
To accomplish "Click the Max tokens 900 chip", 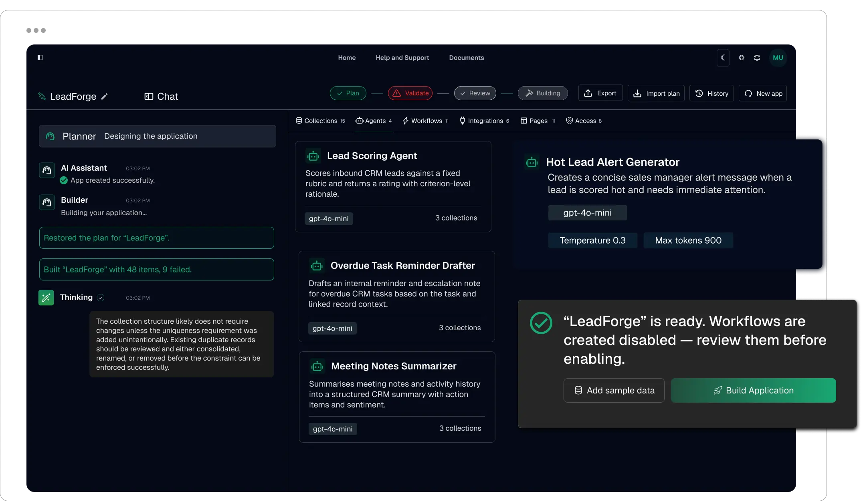I will pos(688,240).
